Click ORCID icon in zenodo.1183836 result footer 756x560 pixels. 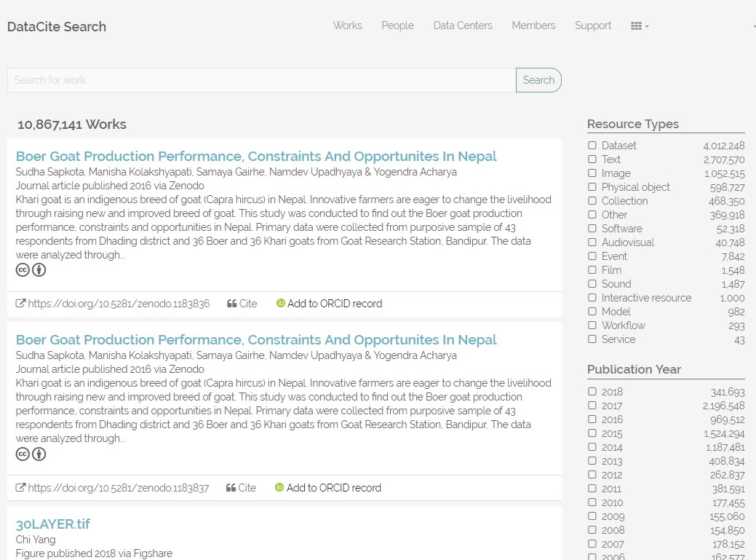281,304
